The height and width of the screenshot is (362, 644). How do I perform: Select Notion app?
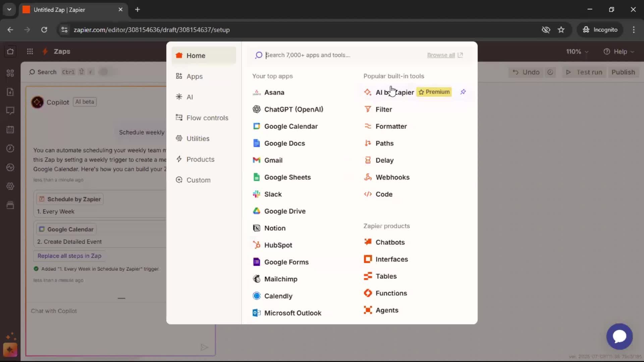[269, 228]
